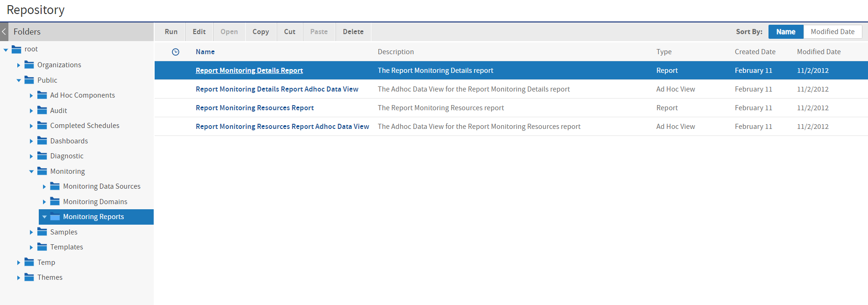Screen dimensions: 868x305
Task: Expand the Audit tree node
Action: coord(31,111)
